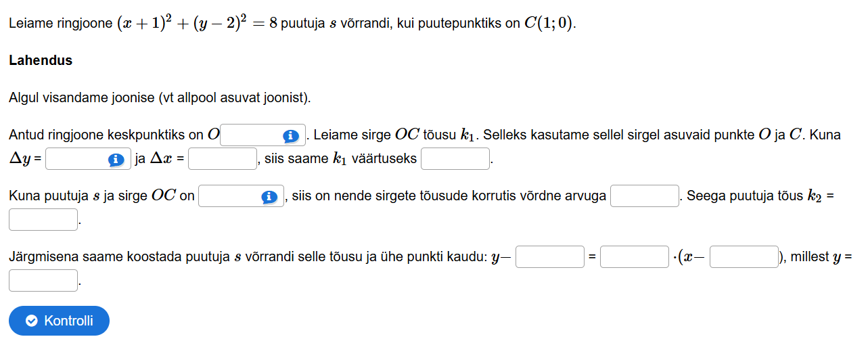Select the k₁ value input field
The width and height of the screenshot is (868, 339).
tap(455, 160)
